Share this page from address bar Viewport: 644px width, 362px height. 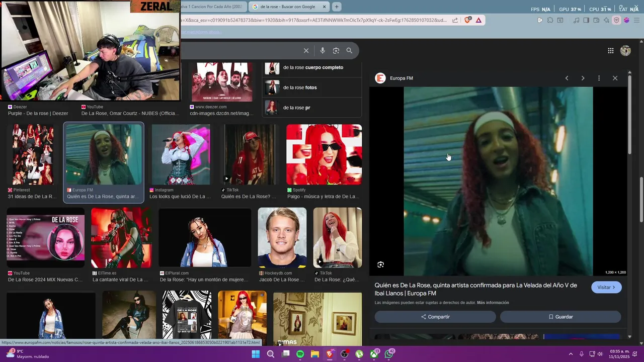click(455, 20)
